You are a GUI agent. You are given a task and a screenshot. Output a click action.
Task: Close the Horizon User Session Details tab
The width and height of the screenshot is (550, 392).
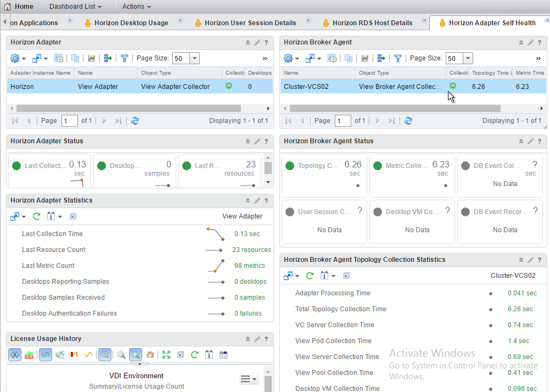click(308, 20)
